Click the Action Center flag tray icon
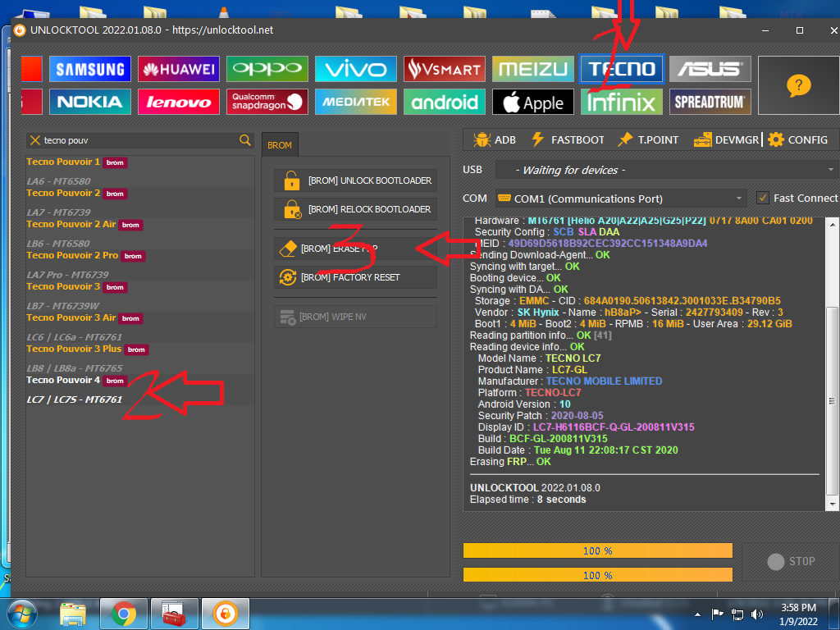The image size is (840, 630). tap(717, 614)
